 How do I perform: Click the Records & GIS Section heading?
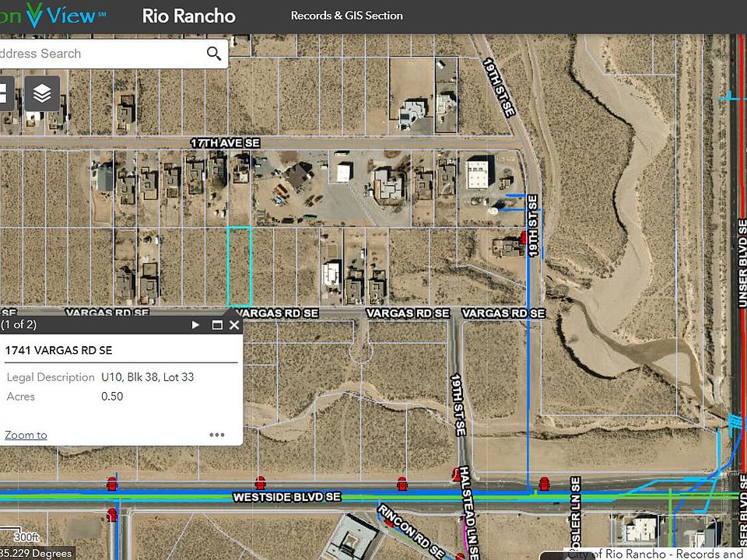coord(347,16)
